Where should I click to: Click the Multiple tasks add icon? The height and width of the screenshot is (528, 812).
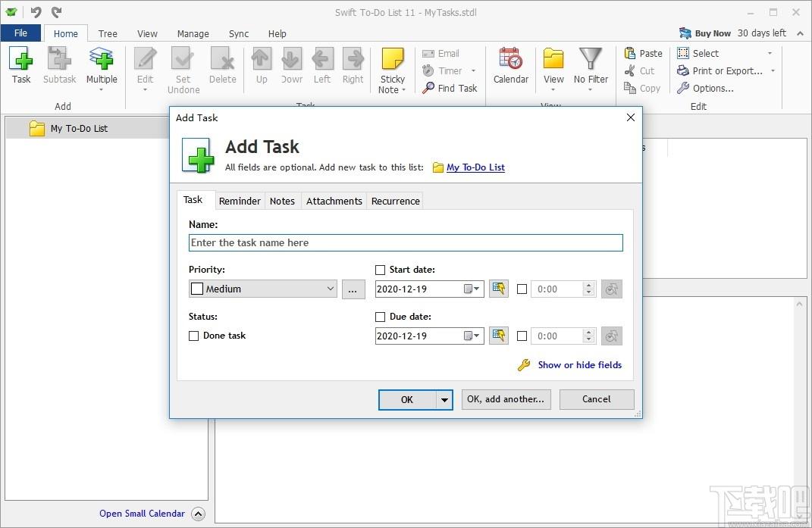(x=102, y=58)
